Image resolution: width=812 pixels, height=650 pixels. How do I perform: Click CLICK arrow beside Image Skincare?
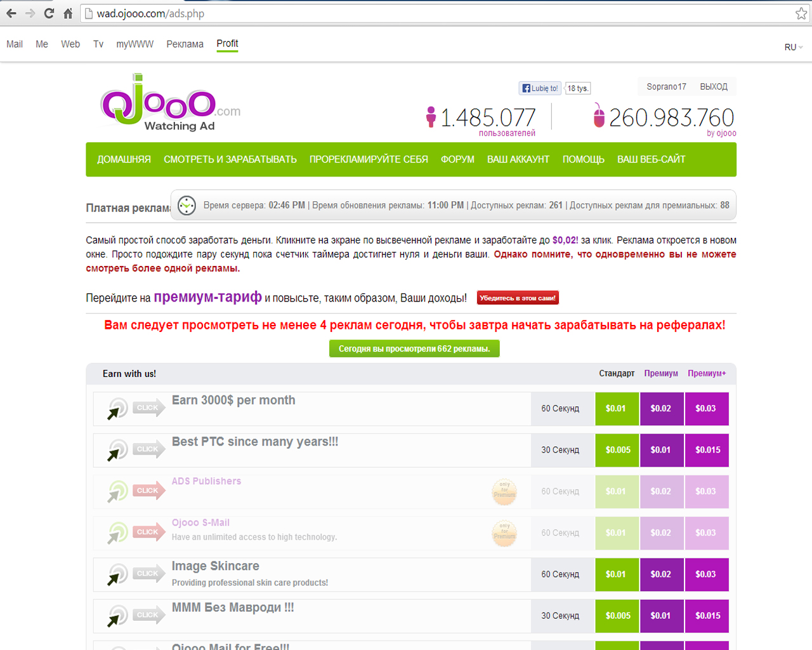tap(149, 573)
